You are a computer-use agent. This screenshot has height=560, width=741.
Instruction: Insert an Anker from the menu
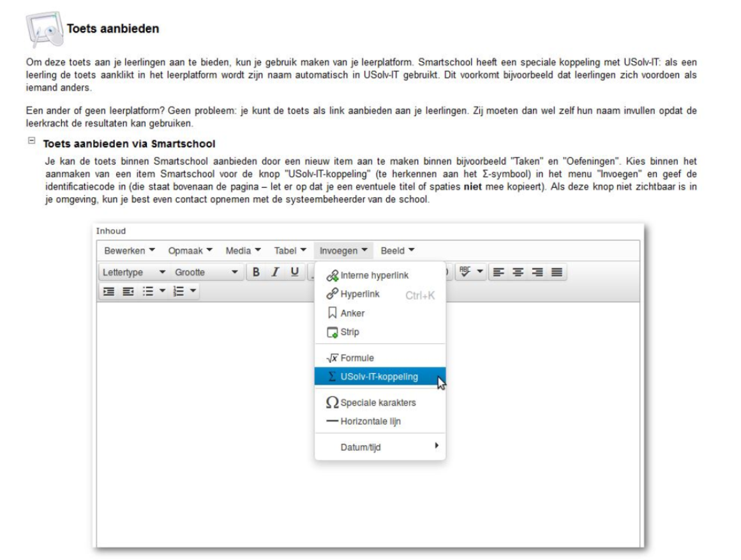click(x=380, y=313)
